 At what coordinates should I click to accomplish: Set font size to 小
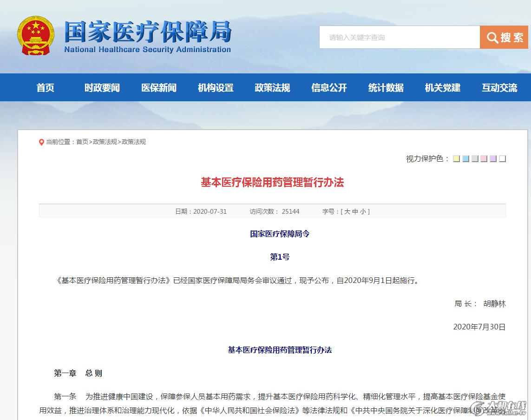363,211
